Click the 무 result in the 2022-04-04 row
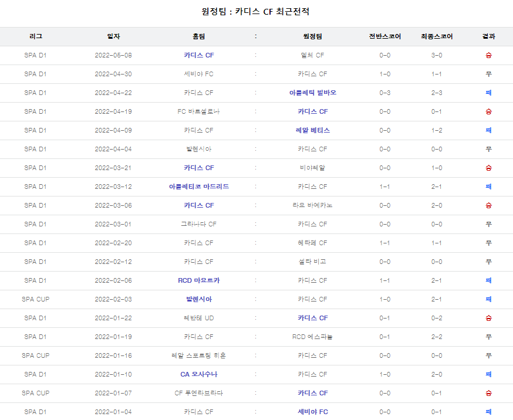Viewport: 513px width, 420px height. pos(488,149)
